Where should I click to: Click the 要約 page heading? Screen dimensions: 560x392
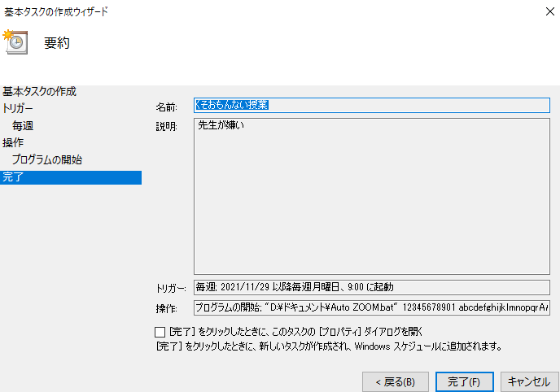click(57, 43)
